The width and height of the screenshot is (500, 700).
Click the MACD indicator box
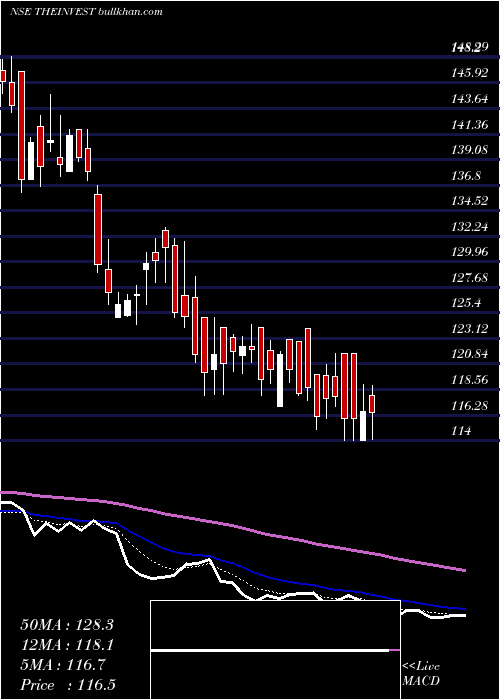275,650
